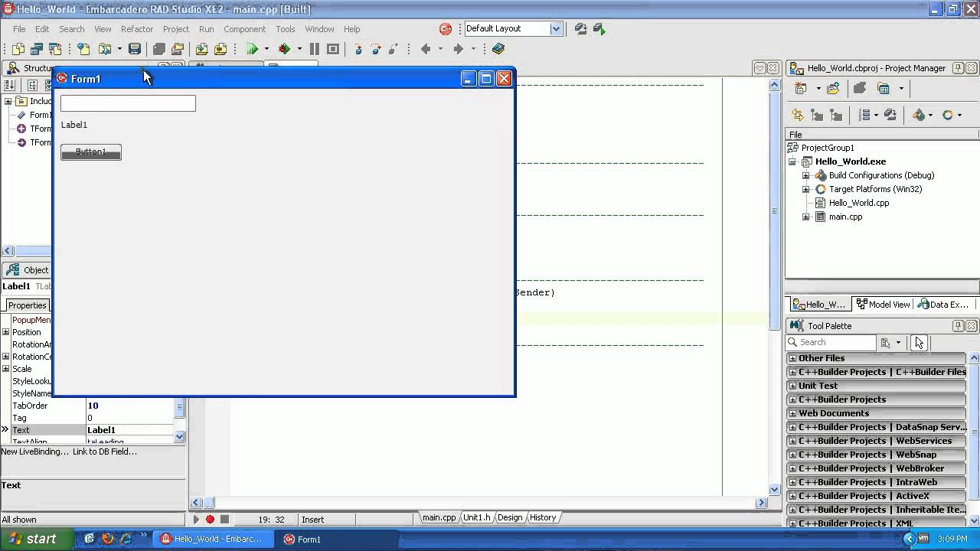Click the Build Configurations mixer toolbar icon
The height and width of the screenshot is (551, 980).
[x=920, y=115]
